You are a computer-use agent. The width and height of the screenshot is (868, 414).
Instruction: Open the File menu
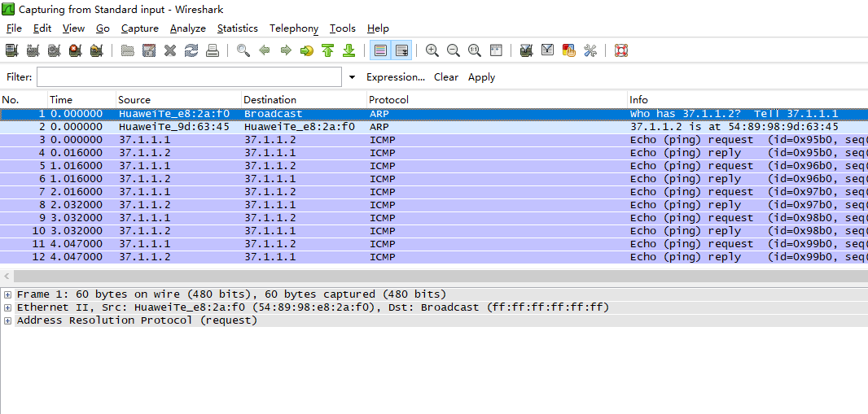coord(14,28)
